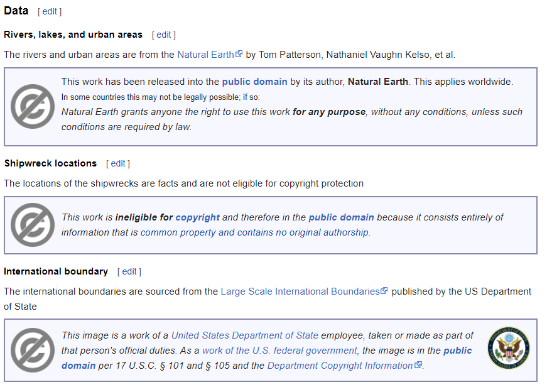Open Large Scale International Boundaries link
The image size is (547, 392).
[300, 291]
